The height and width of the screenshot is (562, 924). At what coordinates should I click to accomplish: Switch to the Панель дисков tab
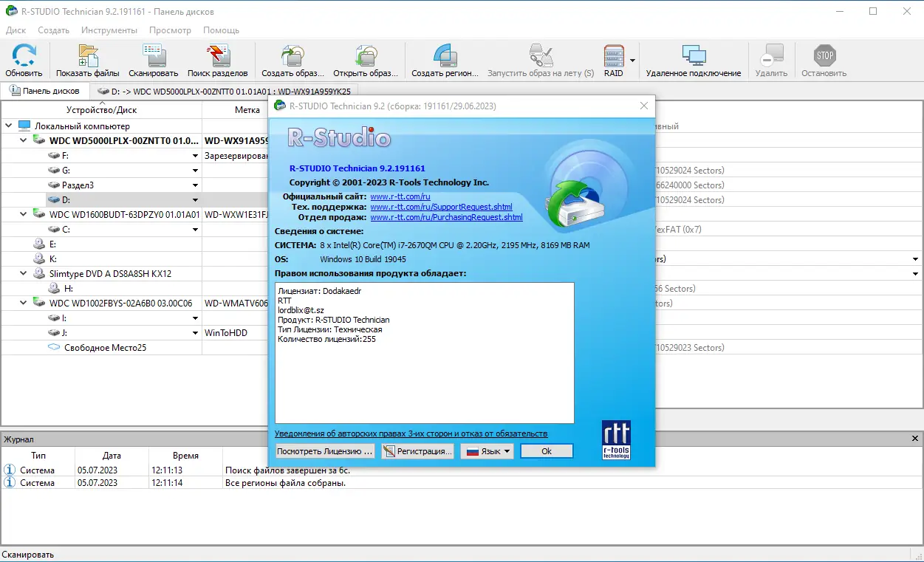coord(46,90)
